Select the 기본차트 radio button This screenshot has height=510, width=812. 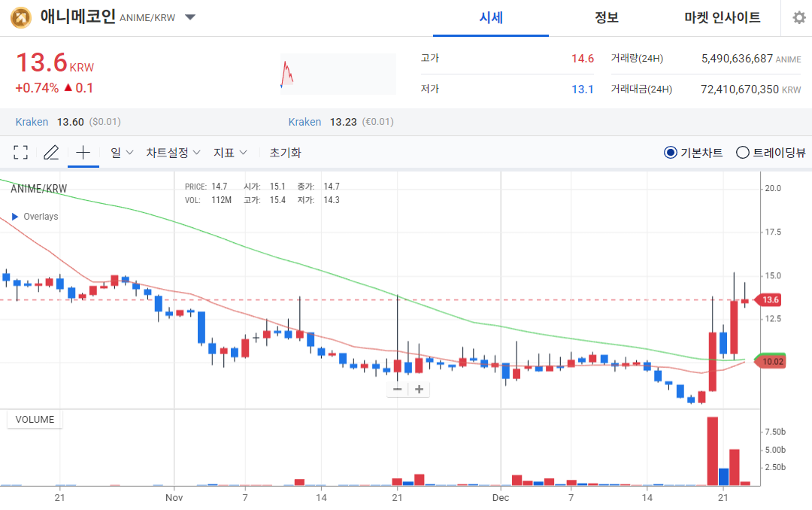pyautogui.click(x=671, y=151)
